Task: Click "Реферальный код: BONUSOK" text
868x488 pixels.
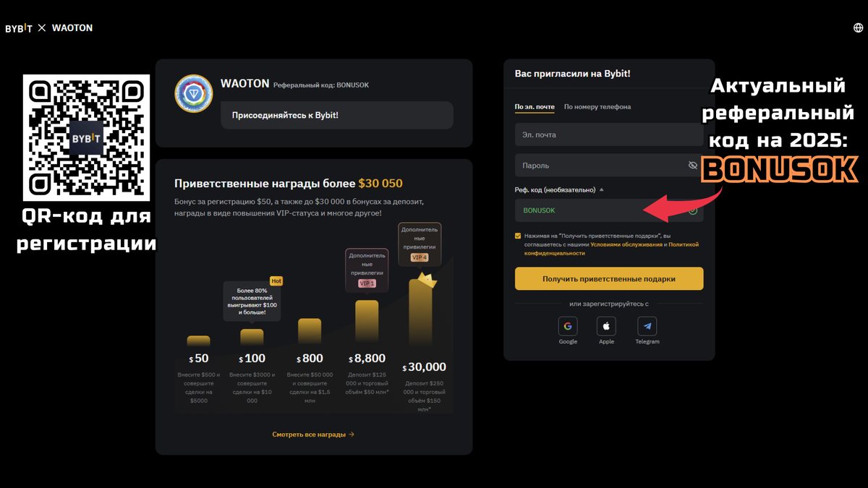Action: click(321, 85)
